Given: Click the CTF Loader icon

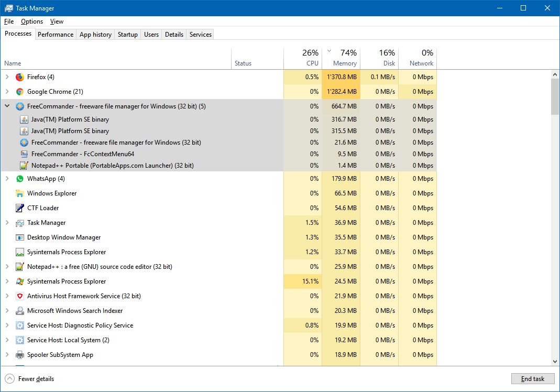Looking at the screenshot, I should [19, 208].
